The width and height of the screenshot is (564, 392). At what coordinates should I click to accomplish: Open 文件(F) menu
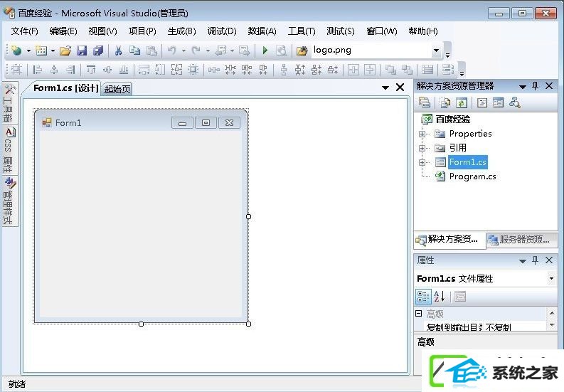(x=24, y=31)
